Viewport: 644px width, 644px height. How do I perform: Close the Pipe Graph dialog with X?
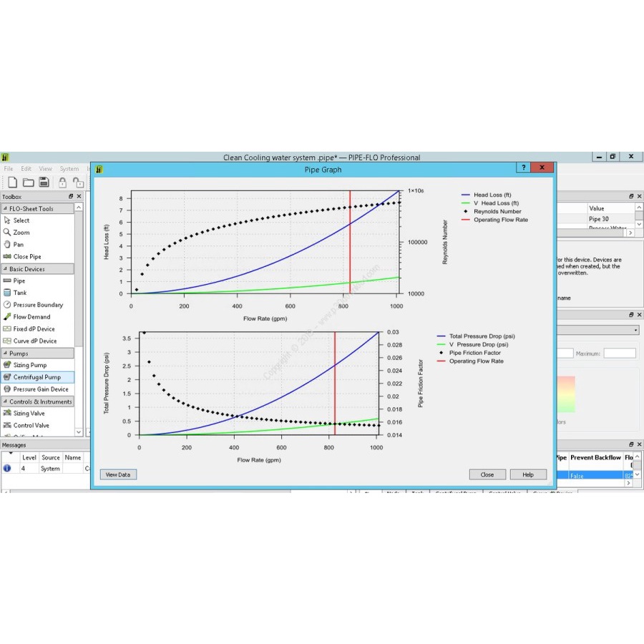(542, 167)
